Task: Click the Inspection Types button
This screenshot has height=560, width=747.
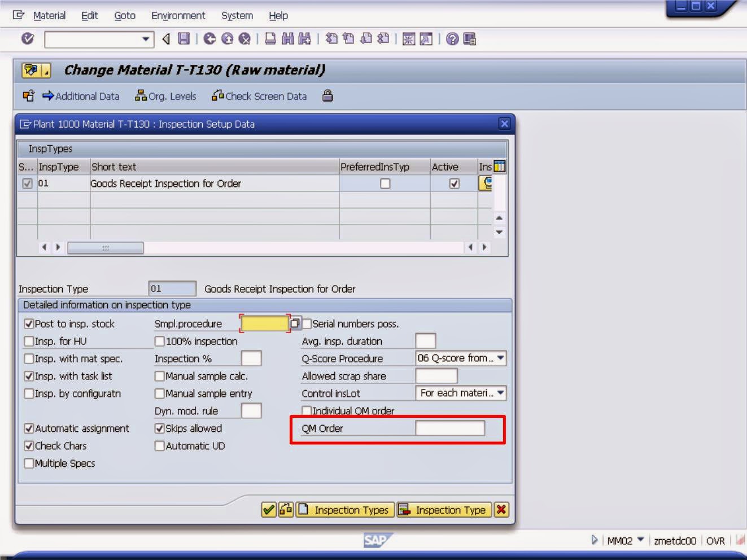Action: [x=346, y=510]
